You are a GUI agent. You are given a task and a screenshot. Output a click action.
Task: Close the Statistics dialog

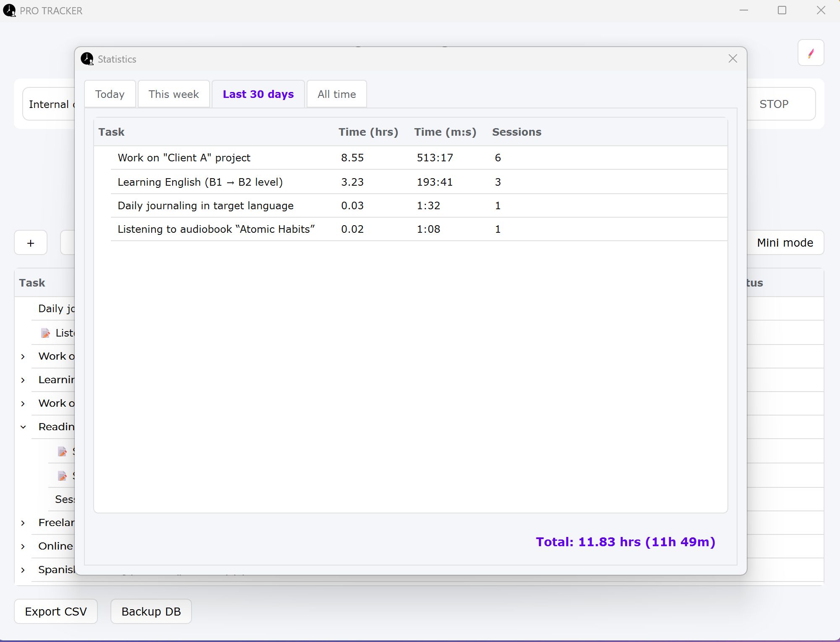[x=733, y=59]
